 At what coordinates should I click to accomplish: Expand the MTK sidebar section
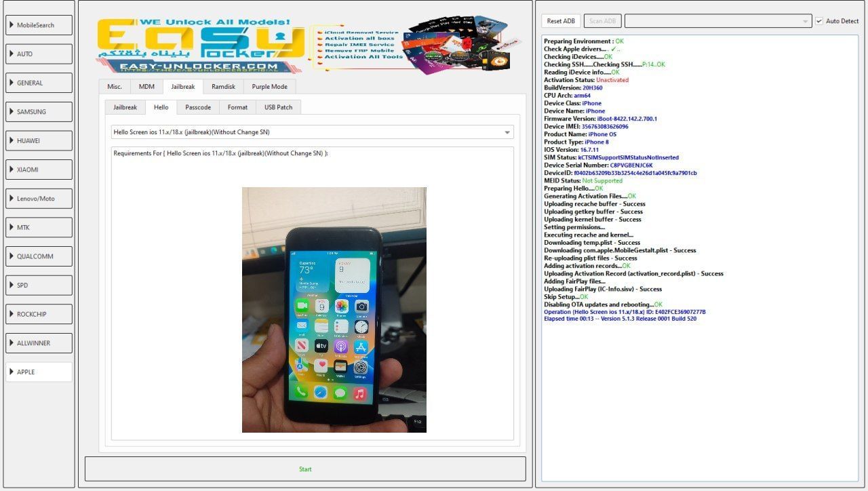[39, 227]
